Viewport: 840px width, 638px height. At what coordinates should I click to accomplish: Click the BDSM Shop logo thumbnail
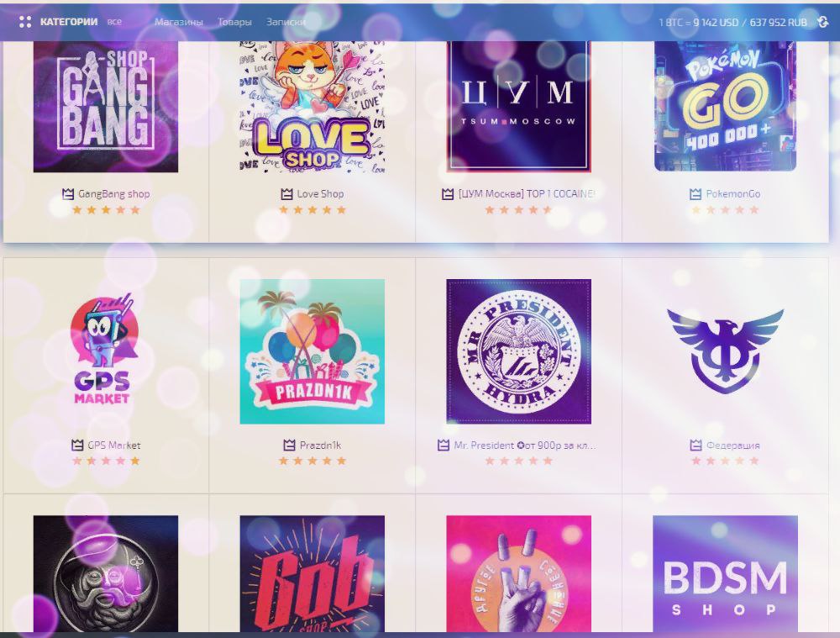(x=726, y=573)
